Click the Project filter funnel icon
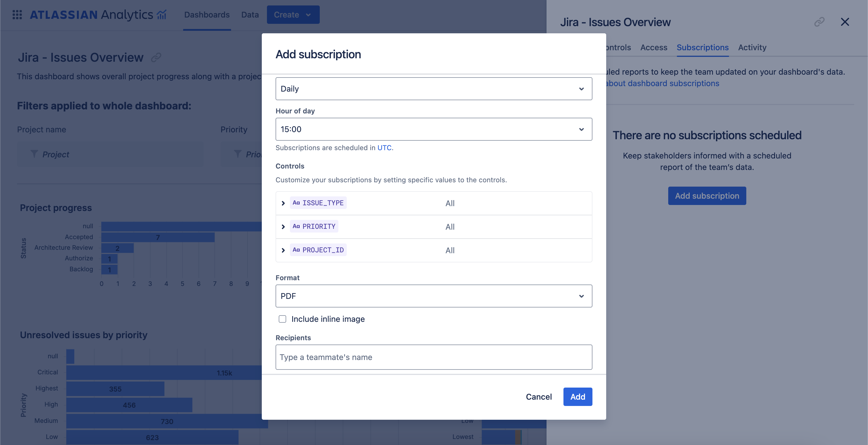This screenshot has height=445, width=868. click(34, 154)
